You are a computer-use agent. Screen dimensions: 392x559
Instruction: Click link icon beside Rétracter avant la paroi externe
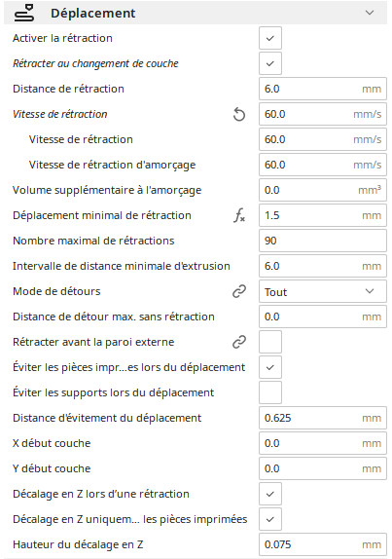(x=239, y=342)
